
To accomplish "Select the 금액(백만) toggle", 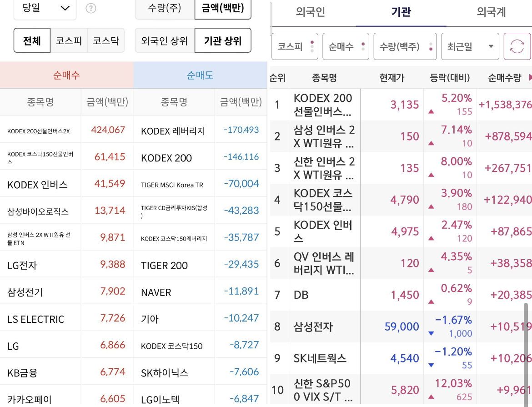I will point(223,8).
